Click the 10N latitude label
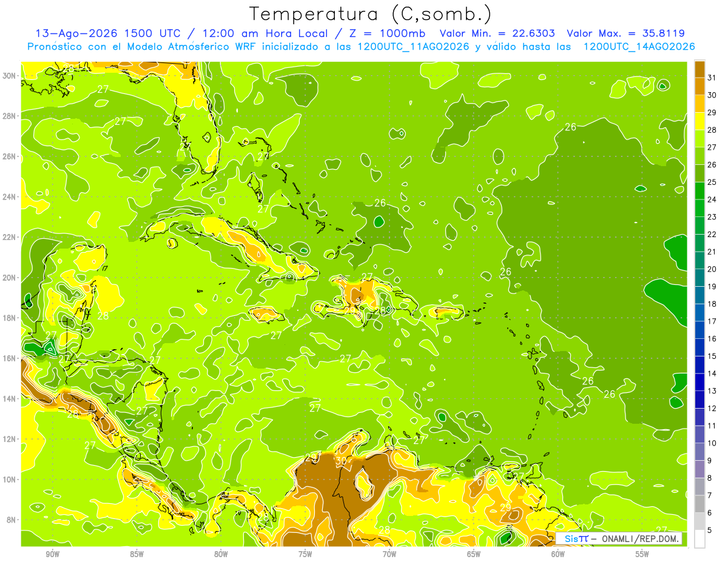728x562 pixels. [10, 479]
